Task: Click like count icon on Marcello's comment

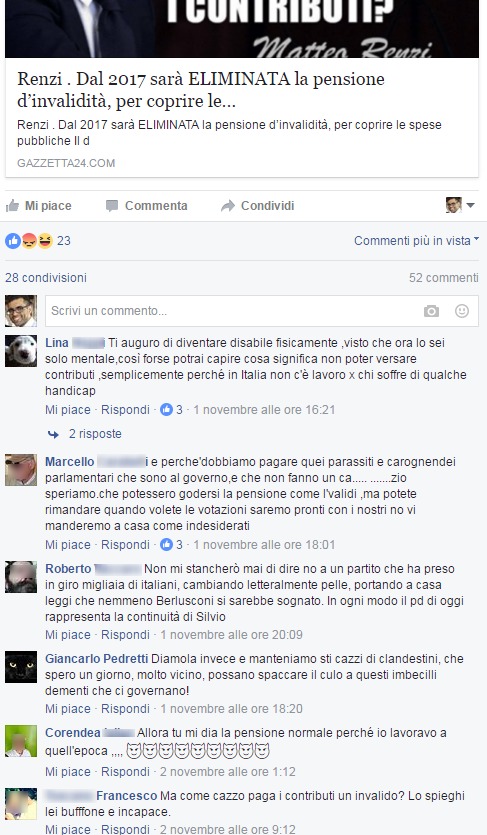Action: 167,544
